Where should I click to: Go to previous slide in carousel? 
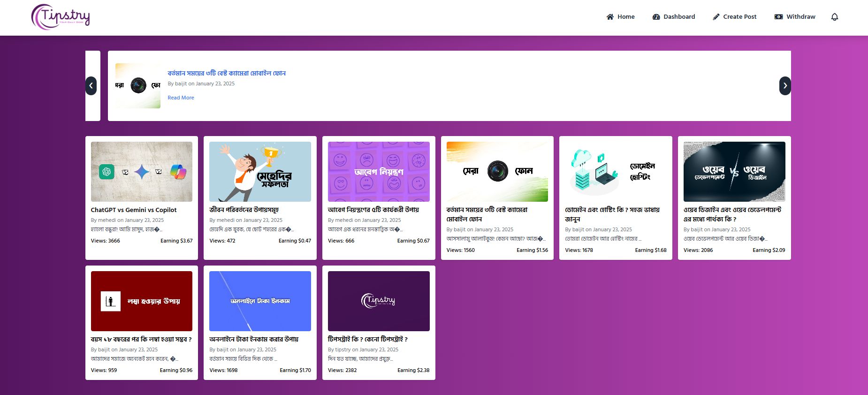[x=91, y=86]
